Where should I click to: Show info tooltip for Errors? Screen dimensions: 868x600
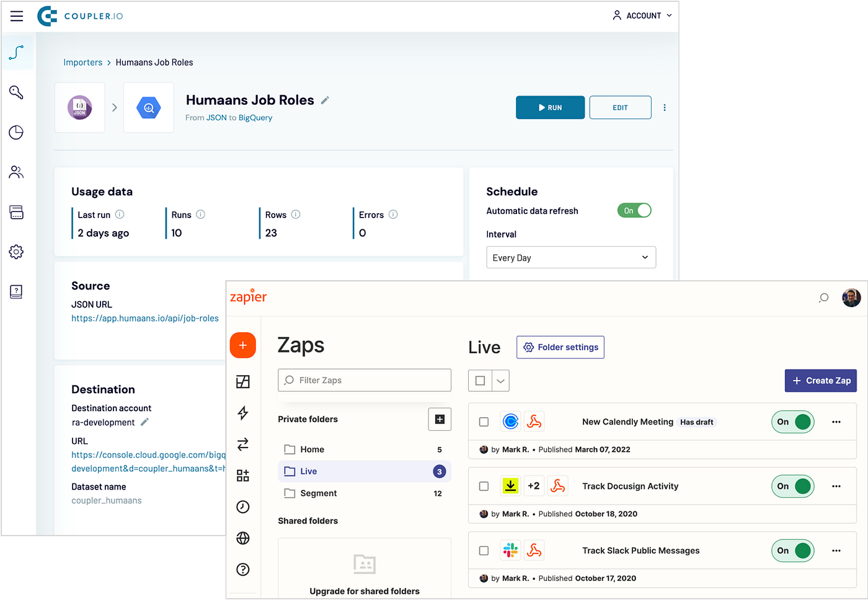(x=393, y=214)
